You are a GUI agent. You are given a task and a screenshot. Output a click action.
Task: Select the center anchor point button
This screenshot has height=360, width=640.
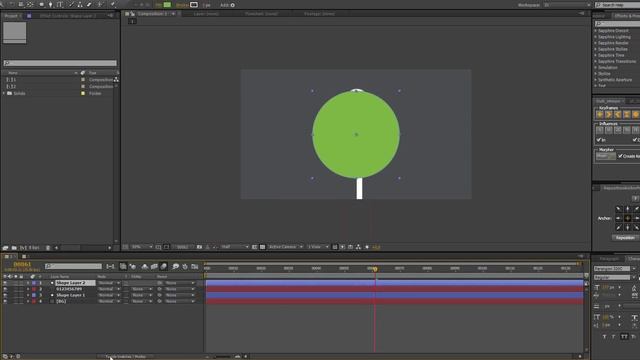(628, 218)
